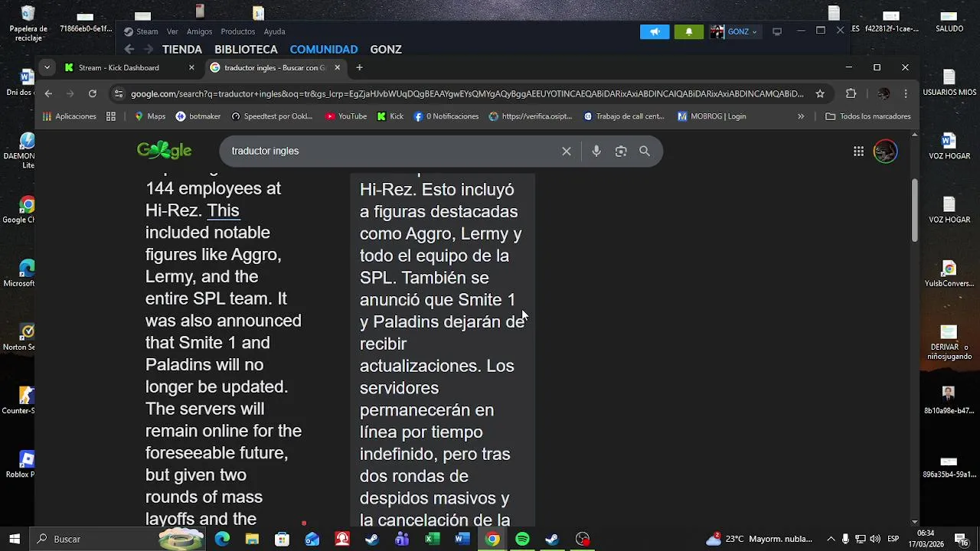The height and width of the screenshot is (551, 980).
Task: Click the Chrome address bar URL
Action: click(467, 93)
